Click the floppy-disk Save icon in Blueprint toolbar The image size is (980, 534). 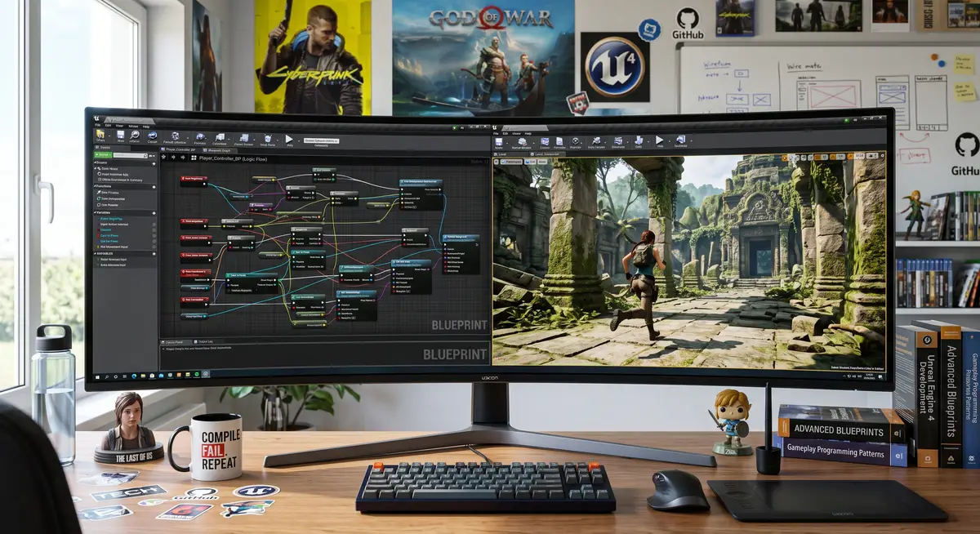120,135
